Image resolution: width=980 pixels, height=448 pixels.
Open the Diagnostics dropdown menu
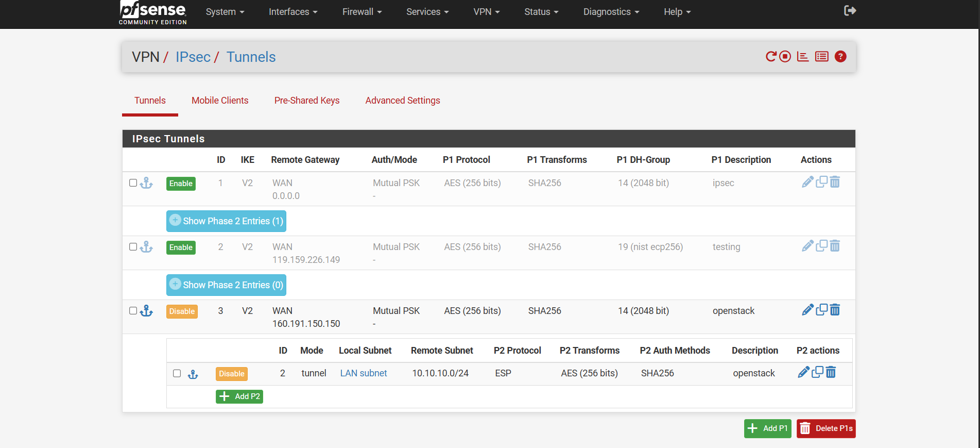tap(611, 12)
